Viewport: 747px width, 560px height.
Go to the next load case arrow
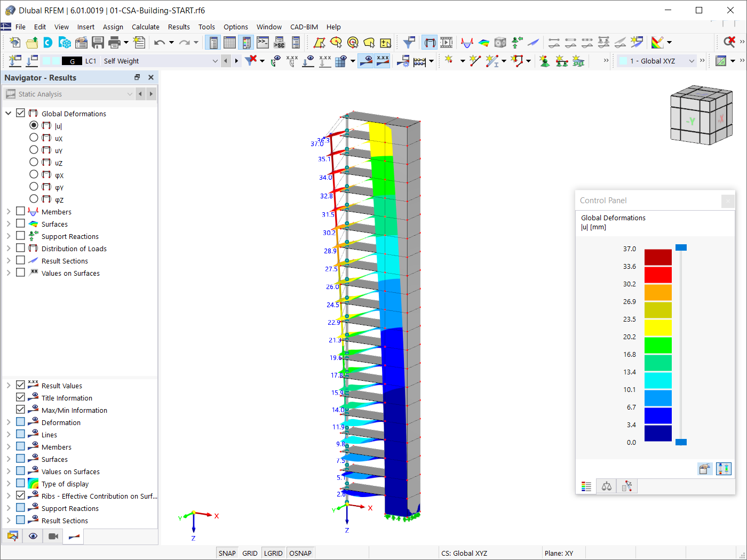pyautogui.click(x=236, y=61)
